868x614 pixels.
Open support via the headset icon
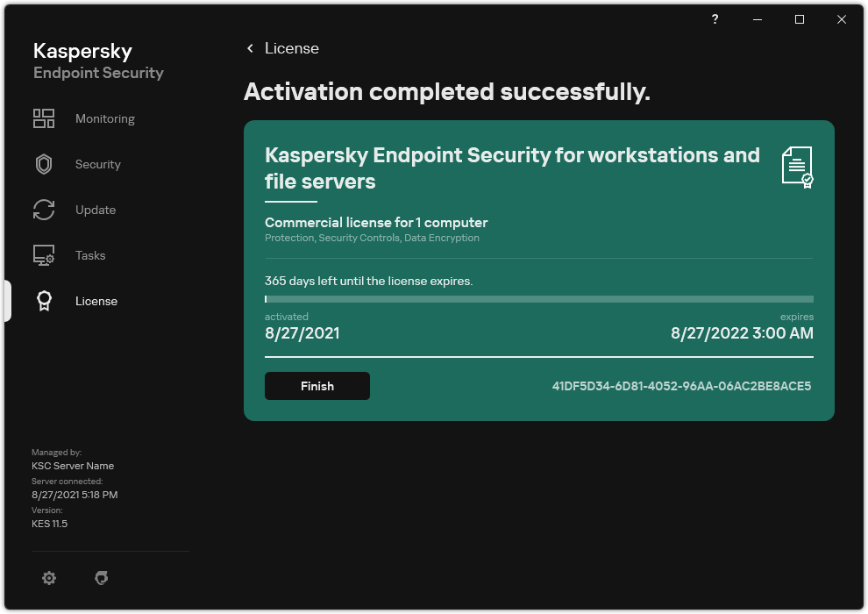(x=102, y=578)
